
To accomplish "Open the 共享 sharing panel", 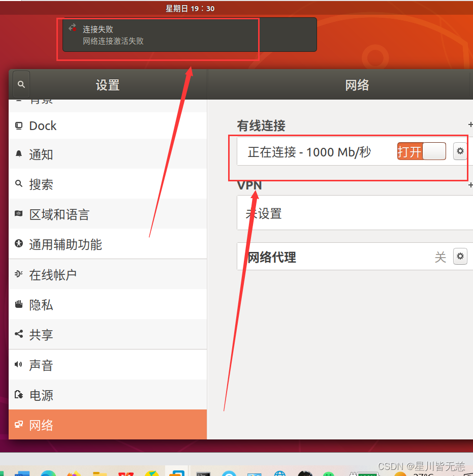I will click(x=108, y=335).
